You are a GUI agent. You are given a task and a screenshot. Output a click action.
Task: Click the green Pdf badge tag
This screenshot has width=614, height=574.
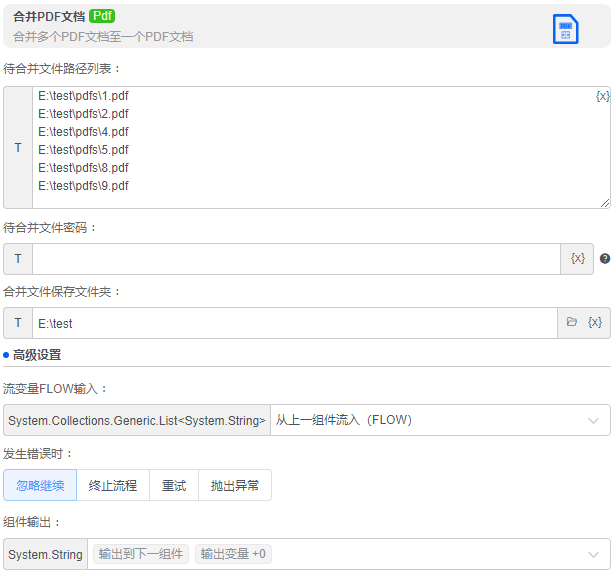(x=102, y=17)
